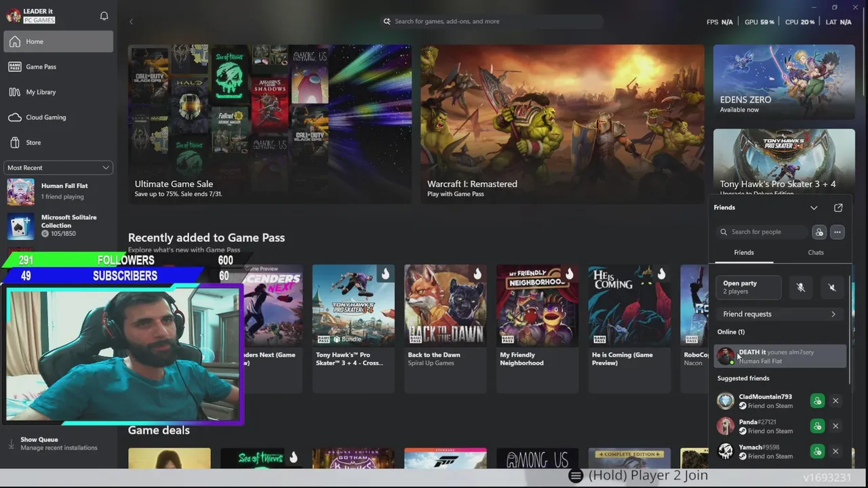
Task: Open He is Coming (Game Preview) card
Action: pos(630,329)
